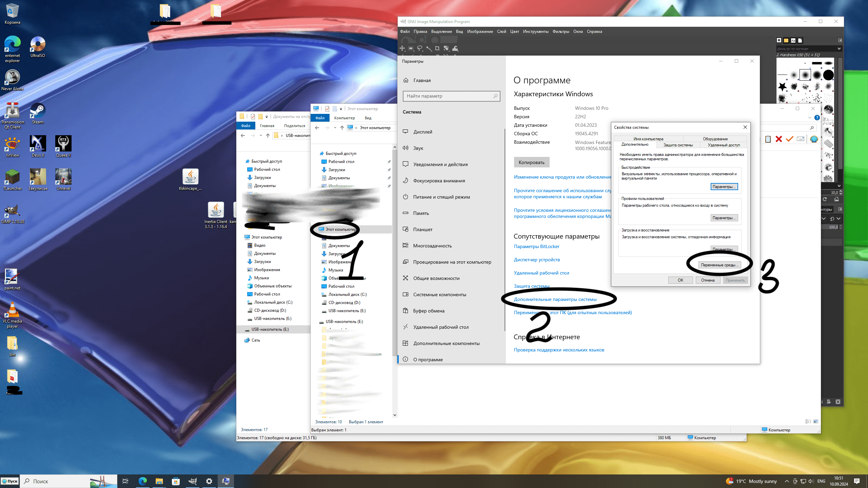Click the orange checkmark toolbar icon

[x=790, y=139]
